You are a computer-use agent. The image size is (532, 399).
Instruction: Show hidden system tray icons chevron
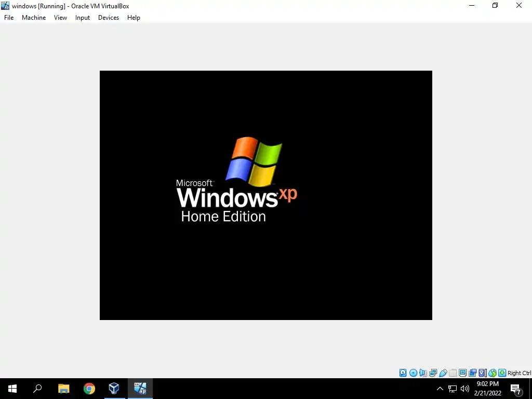pos(440,389)
